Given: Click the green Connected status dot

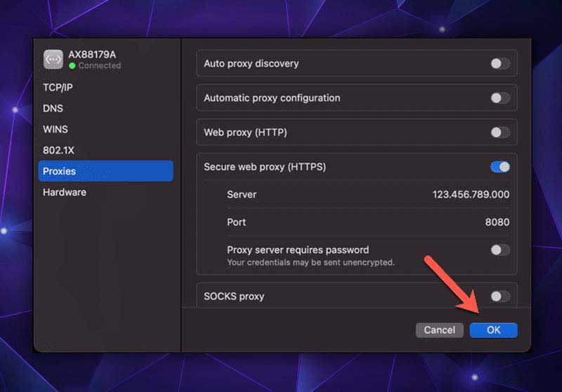Looking at the screenshot, I should click(x=72, y=66).
